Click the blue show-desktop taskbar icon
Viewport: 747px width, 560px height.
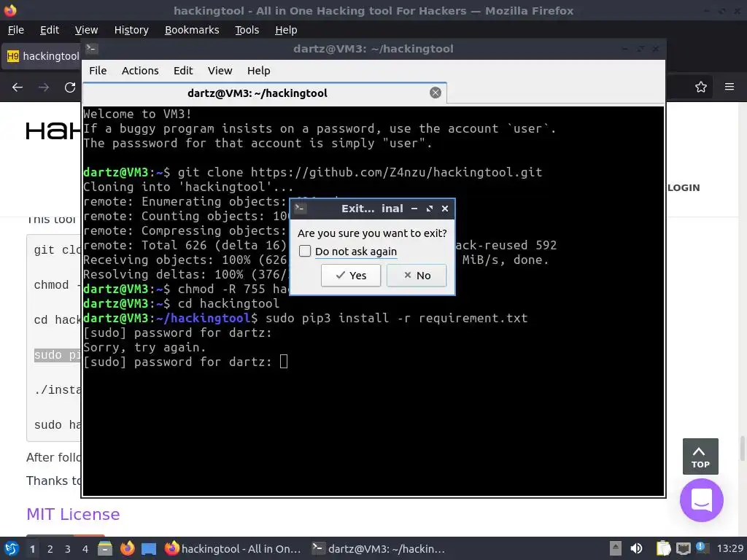[x=149, y=549]
